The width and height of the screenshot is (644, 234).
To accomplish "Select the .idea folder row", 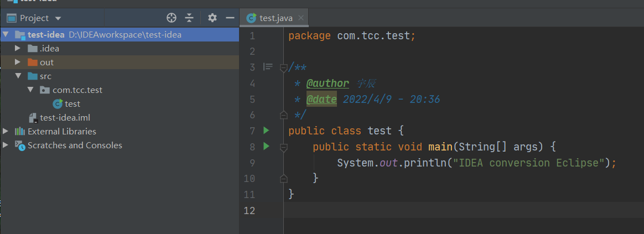I will click(119, 49).
